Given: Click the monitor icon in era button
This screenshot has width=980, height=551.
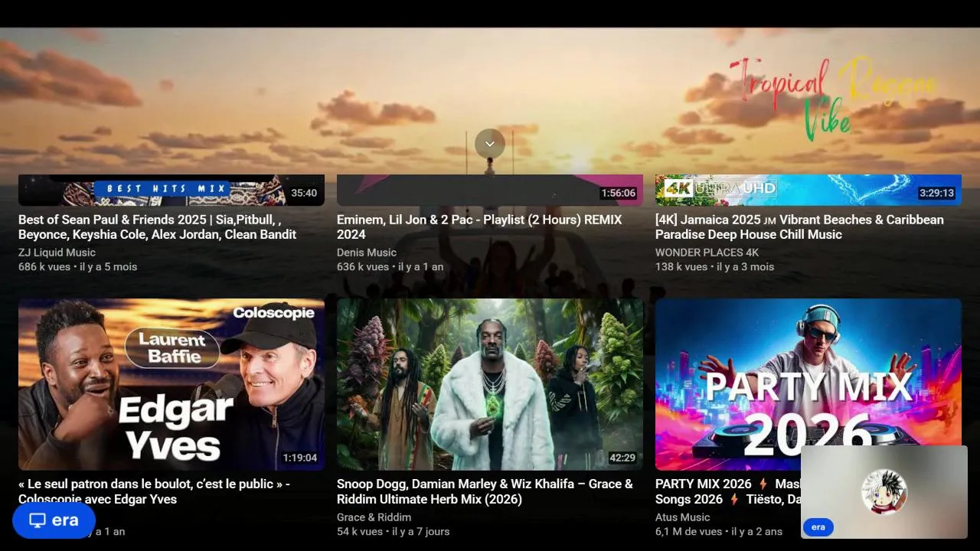Looking at the screenshot, I should [38, 520].
